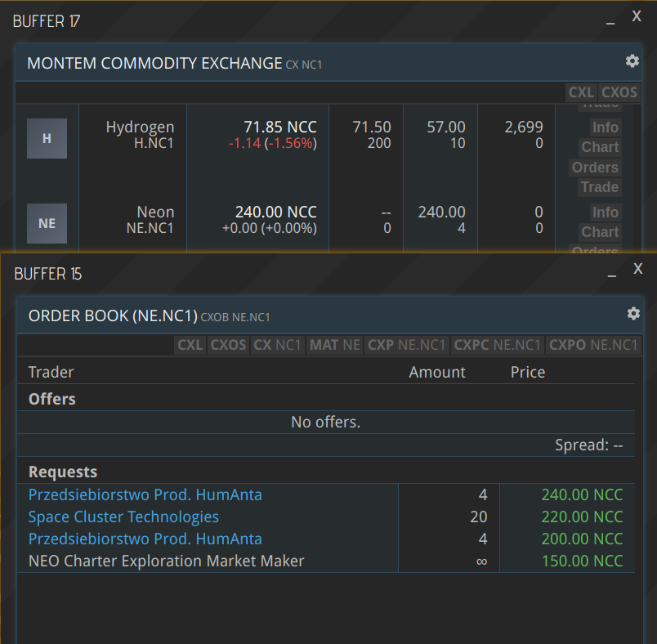Screen dimensions: 657x644
Task: Open Space Cluster Technologies trader link
Action: coord(123,517)
